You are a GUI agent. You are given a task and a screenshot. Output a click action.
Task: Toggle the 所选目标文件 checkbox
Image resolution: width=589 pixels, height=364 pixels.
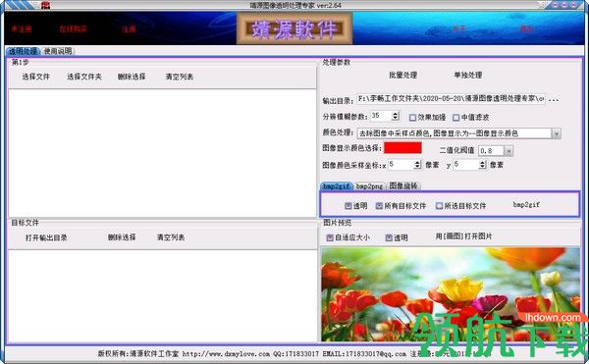(439, 206)
